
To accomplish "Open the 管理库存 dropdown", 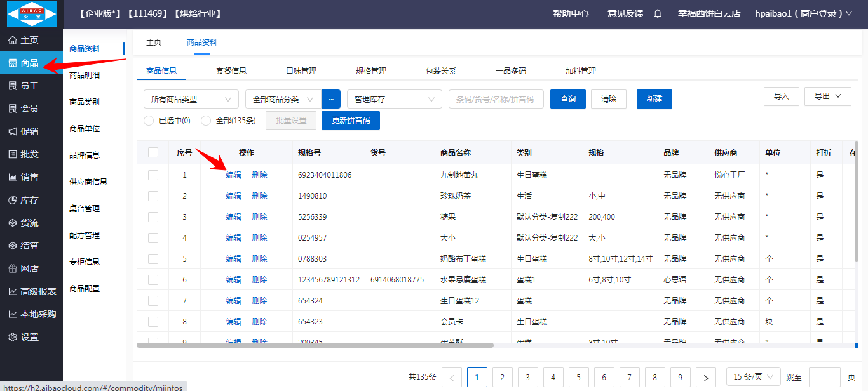I will click(x=394, y=99).
